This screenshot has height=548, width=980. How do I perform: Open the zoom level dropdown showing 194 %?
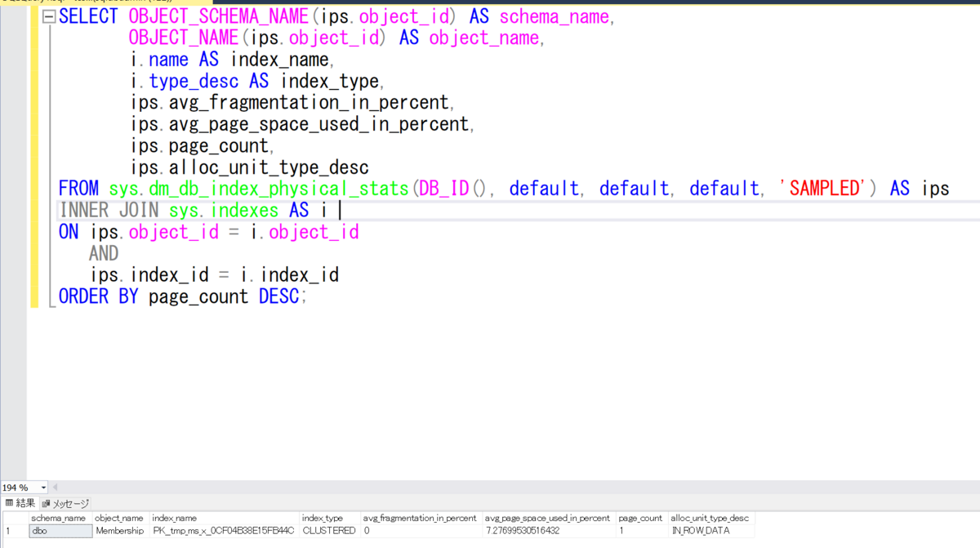tap(20, 487)
